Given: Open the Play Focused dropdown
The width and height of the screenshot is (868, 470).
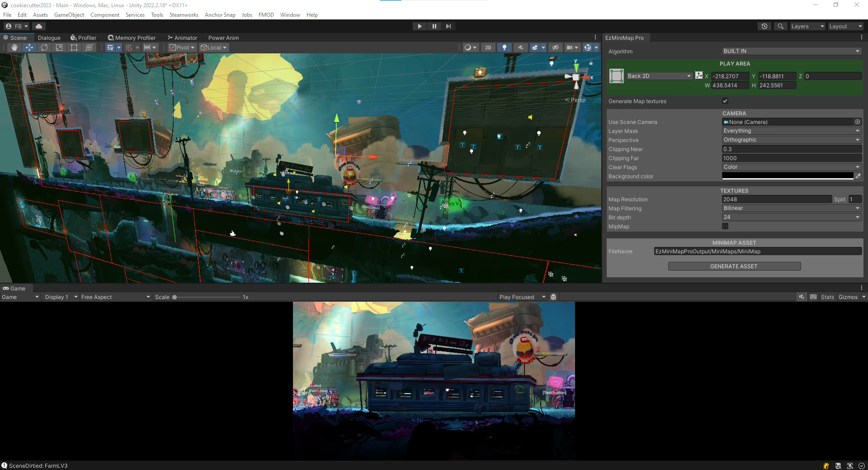Looking at the screenshot, I should [522, 297].
